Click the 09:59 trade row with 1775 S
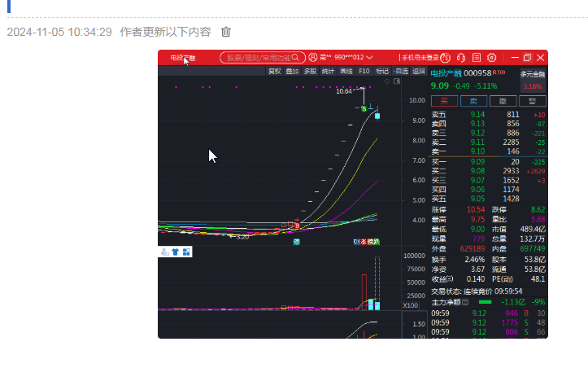 point(488,322)
